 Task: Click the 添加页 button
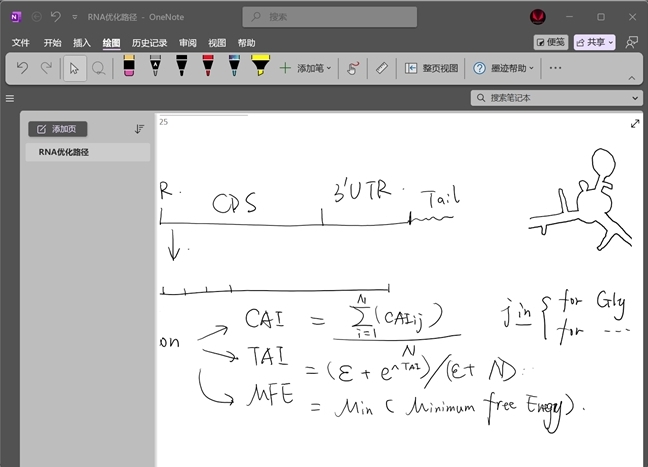(x=57, y=129)
